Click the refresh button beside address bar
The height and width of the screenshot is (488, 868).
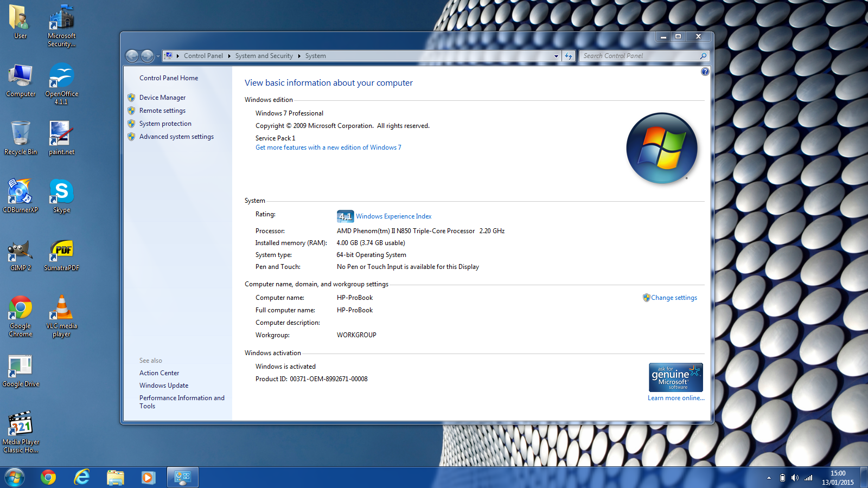[x=569, y=56]
